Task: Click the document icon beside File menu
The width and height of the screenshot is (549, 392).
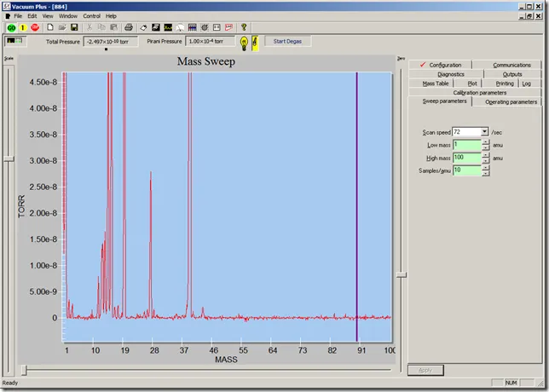Action: tap(8, 16)
